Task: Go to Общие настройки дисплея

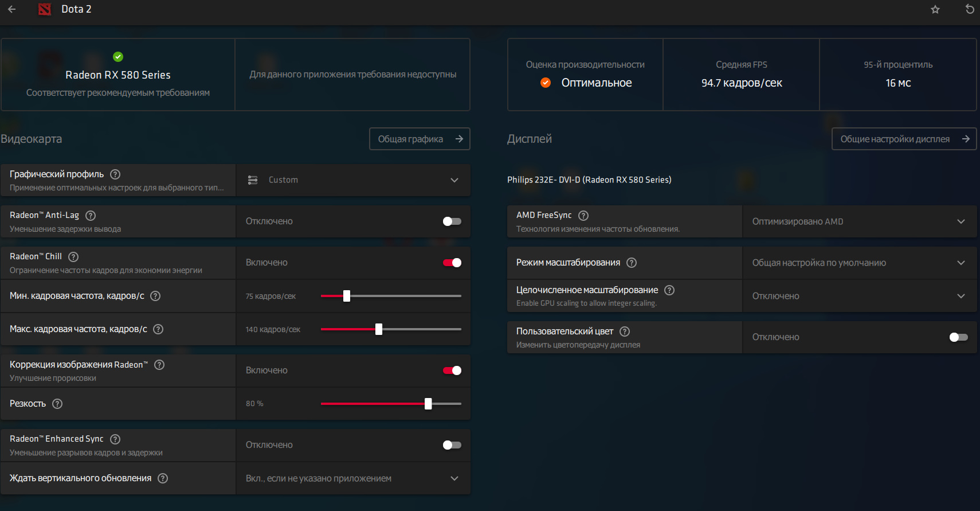Action: pyautogui.click(x=904, y=139)
